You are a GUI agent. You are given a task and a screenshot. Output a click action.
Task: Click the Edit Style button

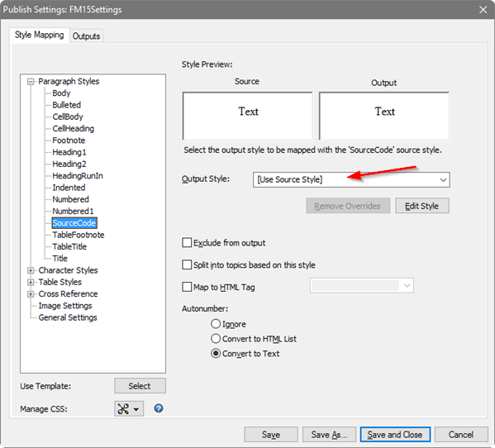click(x=422, y=206)
